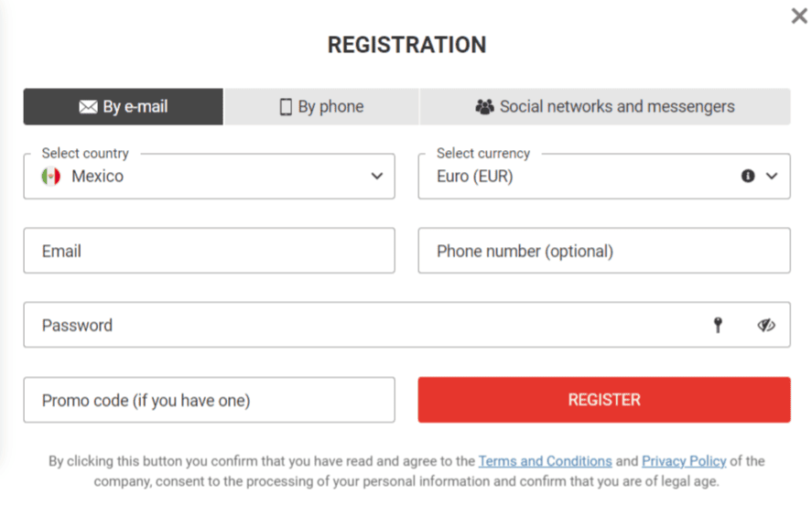Focus the Phone number (optional) field

[x=604, y=251]
